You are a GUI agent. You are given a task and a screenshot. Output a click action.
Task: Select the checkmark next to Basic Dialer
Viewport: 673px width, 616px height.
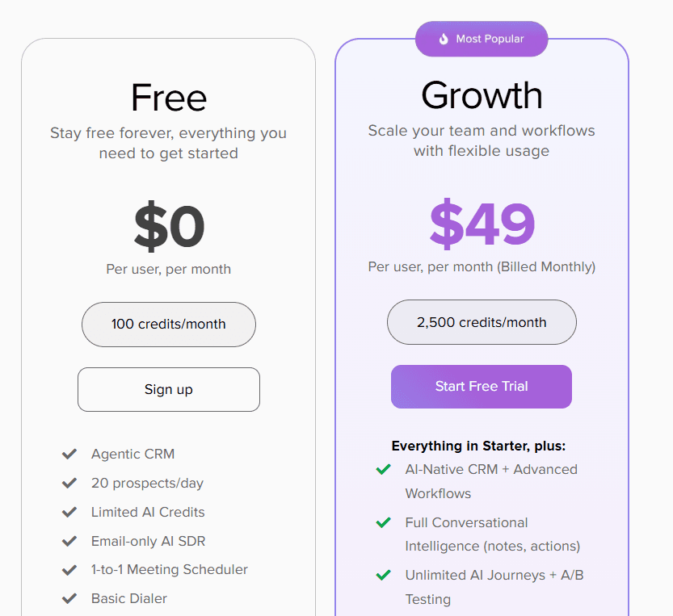(x=69, y=598)
